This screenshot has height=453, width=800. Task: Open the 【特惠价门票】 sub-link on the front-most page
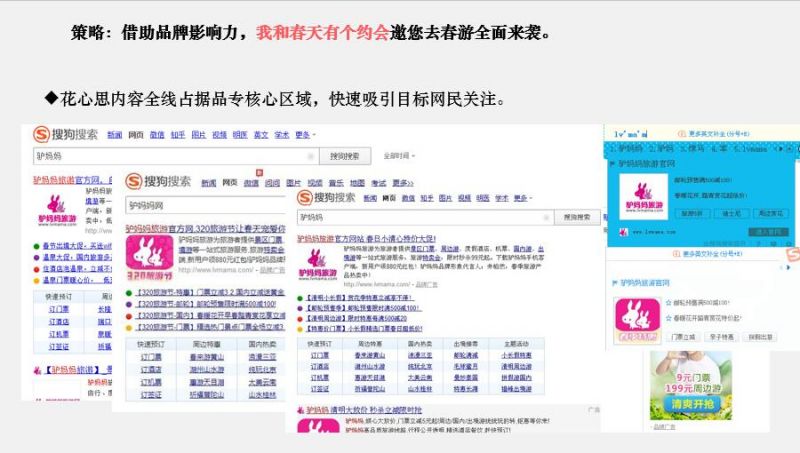364,329
